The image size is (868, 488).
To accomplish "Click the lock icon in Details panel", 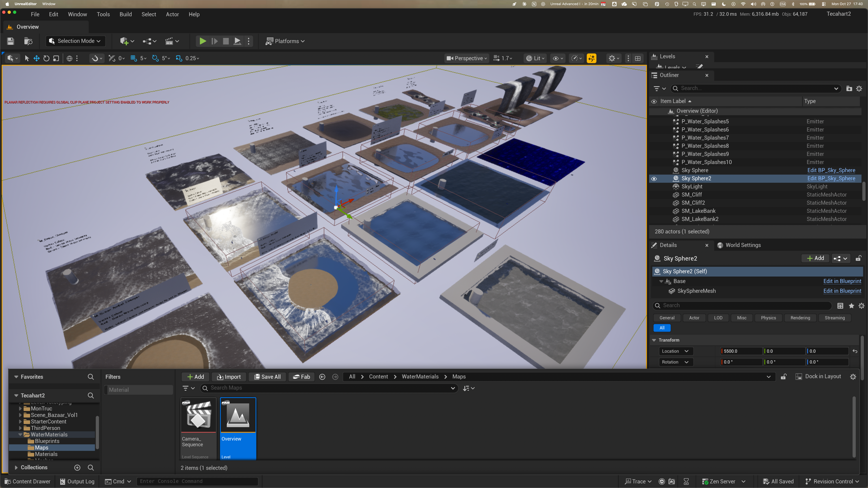I will tap(858, 258).
